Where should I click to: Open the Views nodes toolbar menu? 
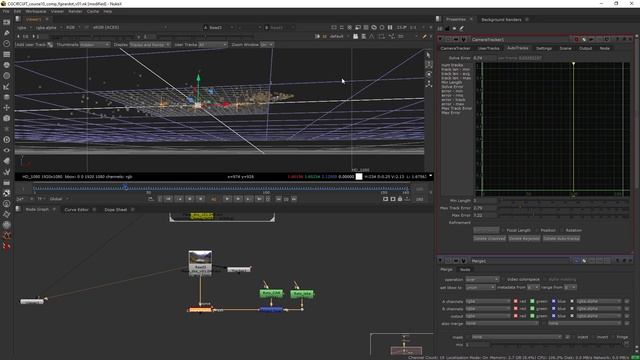point(7,150)
